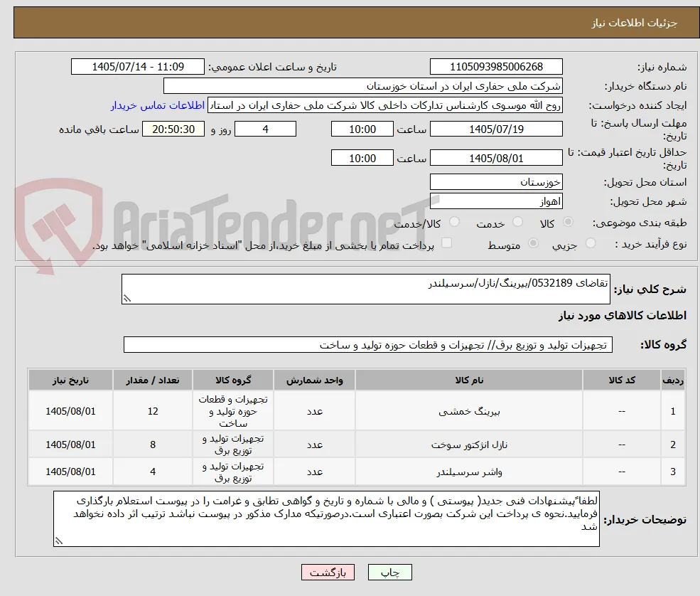Click the buyer organization name field
This screenshot has height=596, width=700.
tap(363, 86)
